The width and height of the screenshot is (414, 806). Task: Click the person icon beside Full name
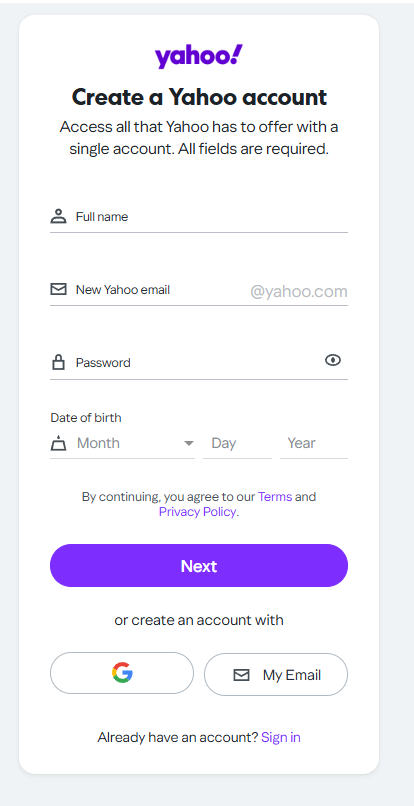58,216
